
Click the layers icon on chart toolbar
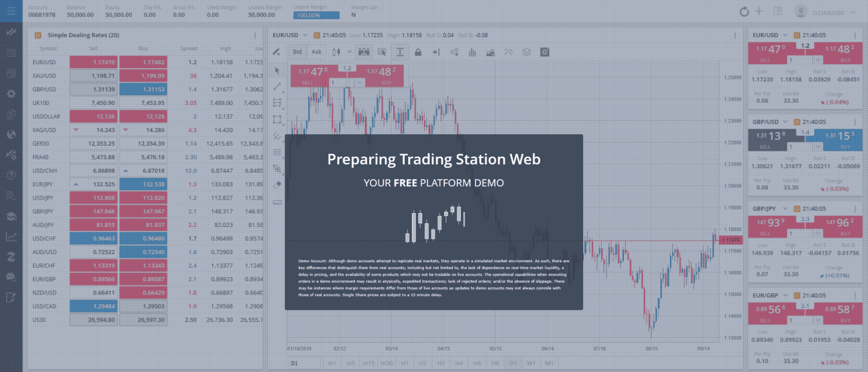click(526, 52)
